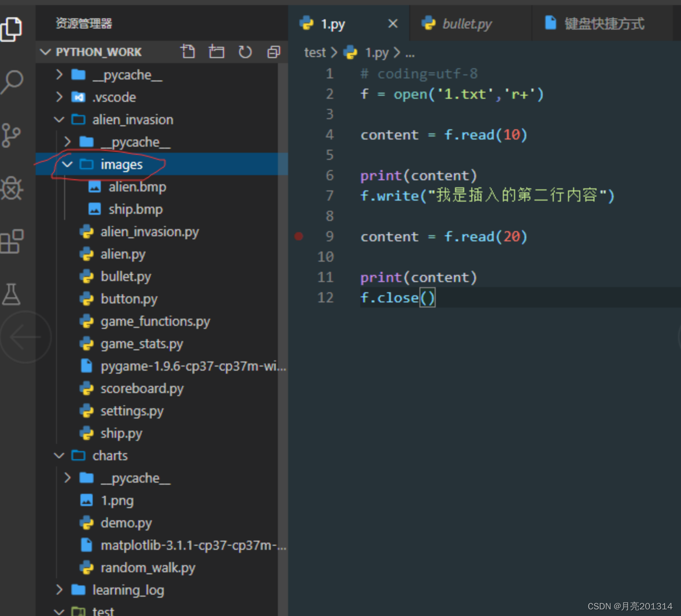Screen dimensions: 681x616
Task: Click the test breadcrumb segment
Action: point(315,52)
